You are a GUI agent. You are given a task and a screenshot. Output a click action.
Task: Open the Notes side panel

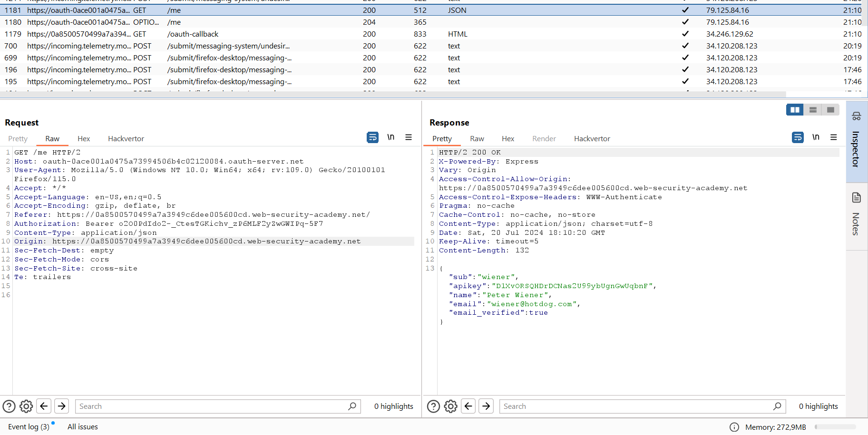click(x=856, y=216)
